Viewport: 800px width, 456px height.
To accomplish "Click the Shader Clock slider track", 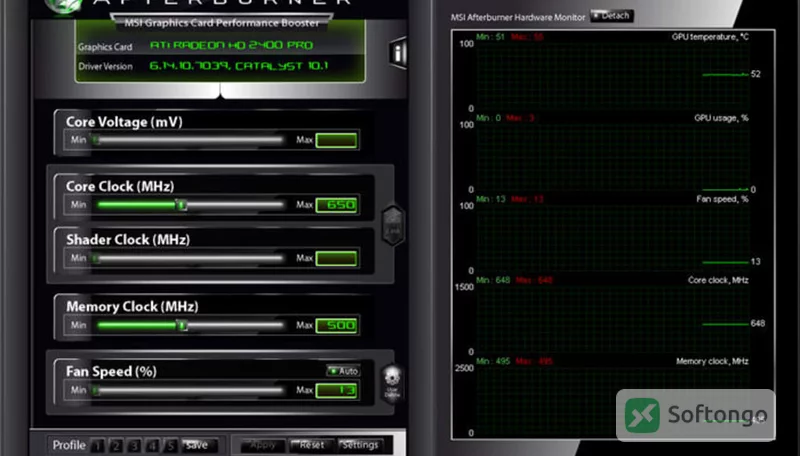I will coord(188,258).
